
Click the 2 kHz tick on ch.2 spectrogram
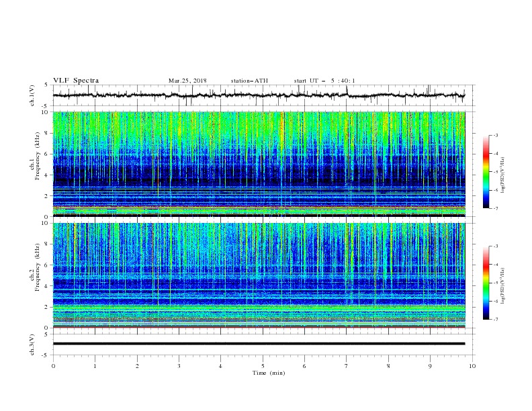point(47,307)
